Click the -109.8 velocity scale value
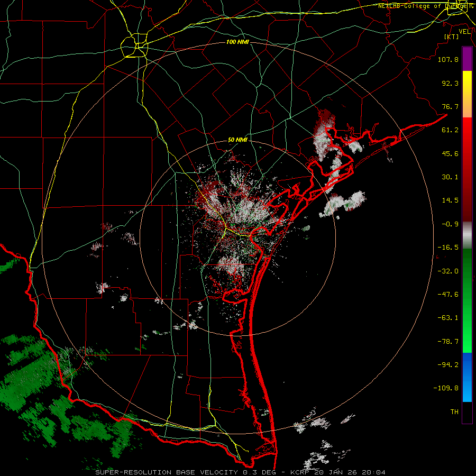The height and width of the screenshot is (476, 476). tap(446, 388)
